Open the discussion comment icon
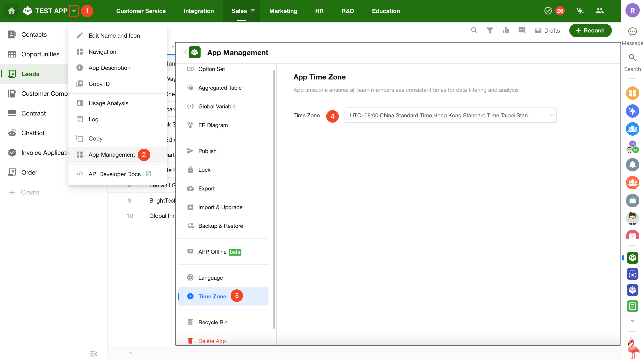Image resolution: width=644 pixels, height=363 pixels. [x=522, y=30]
